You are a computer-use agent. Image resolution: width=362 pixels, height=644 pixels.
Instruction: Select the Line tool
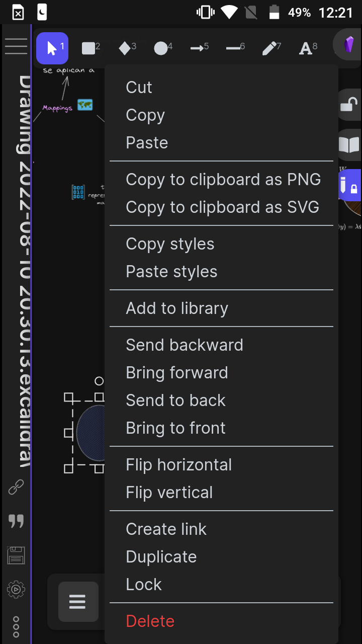(233, 48)
